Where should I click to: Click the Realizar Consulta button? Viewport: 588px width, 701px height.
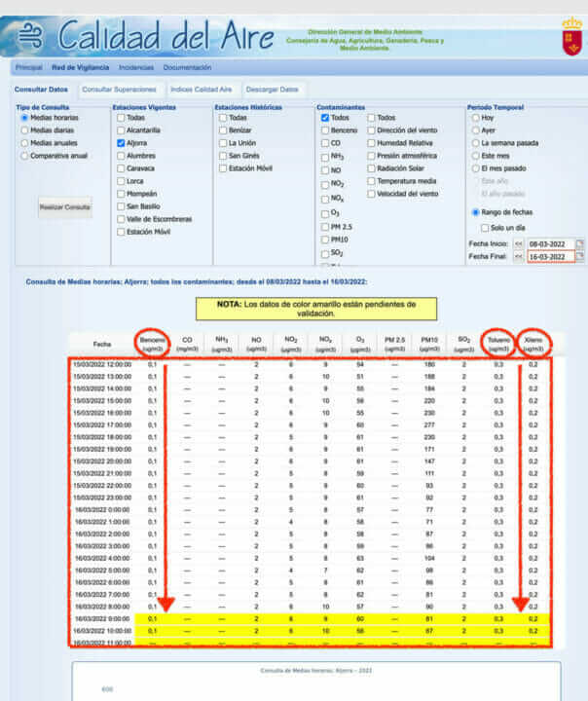pos(65,207)
